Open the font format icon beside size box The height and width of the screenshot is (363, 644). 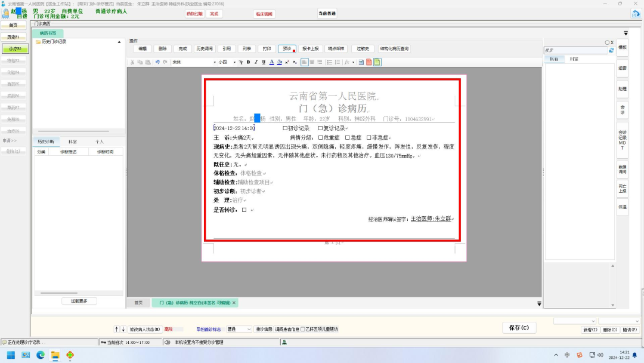pyautogui.click(x=241, y=62)
